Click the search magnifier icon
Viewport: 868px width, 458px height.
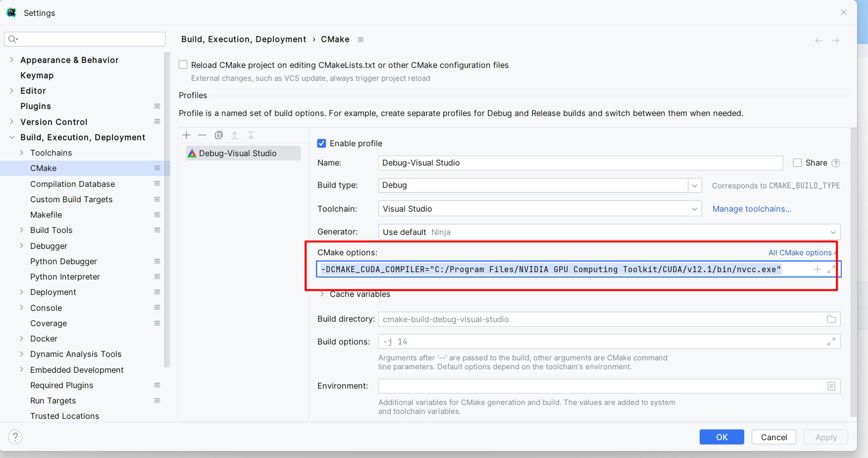13,39
